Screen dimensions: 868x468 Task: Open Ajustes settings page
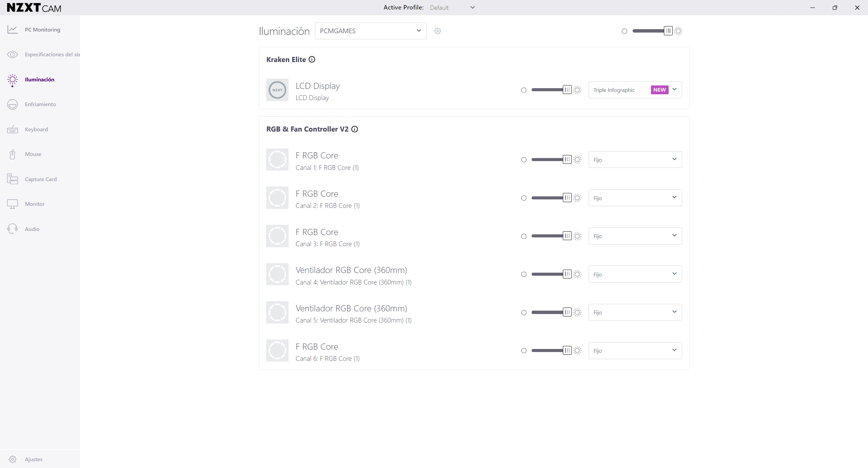tap(40, 459)
